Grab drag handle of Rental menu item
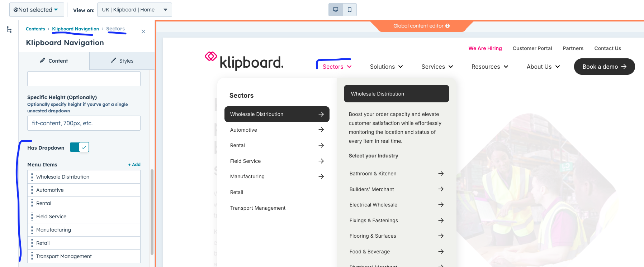 click(32, 203)
